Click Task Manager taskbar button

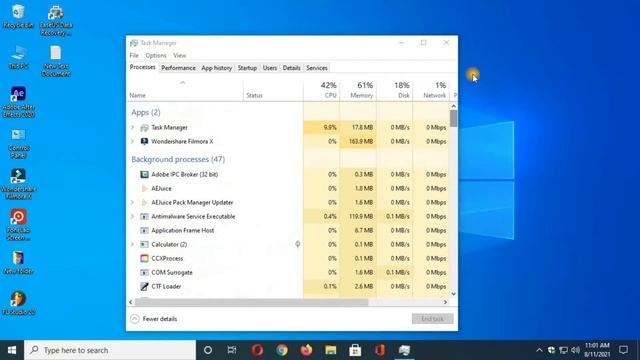pos(404,350)
